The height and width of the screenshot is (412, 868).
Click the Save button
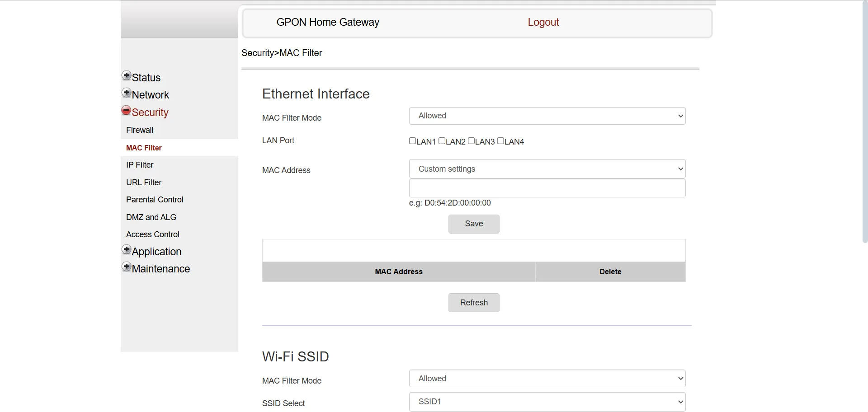pos(473,224)
